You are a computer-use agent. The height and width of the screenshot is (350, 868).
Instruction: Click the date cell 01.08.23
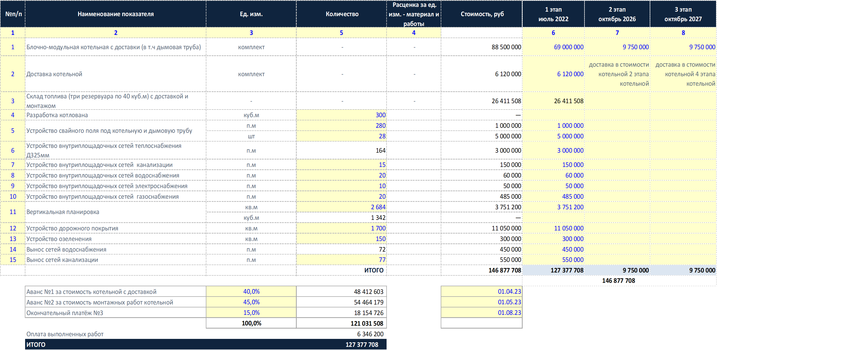(x=482, y=312)
